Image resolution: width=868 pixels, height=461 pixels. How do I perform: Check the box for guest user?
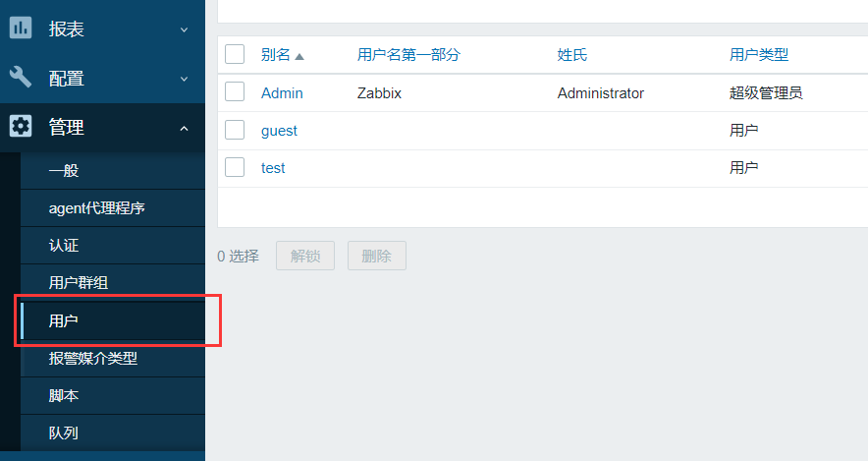pyautogui.click(x=235, y=130)
